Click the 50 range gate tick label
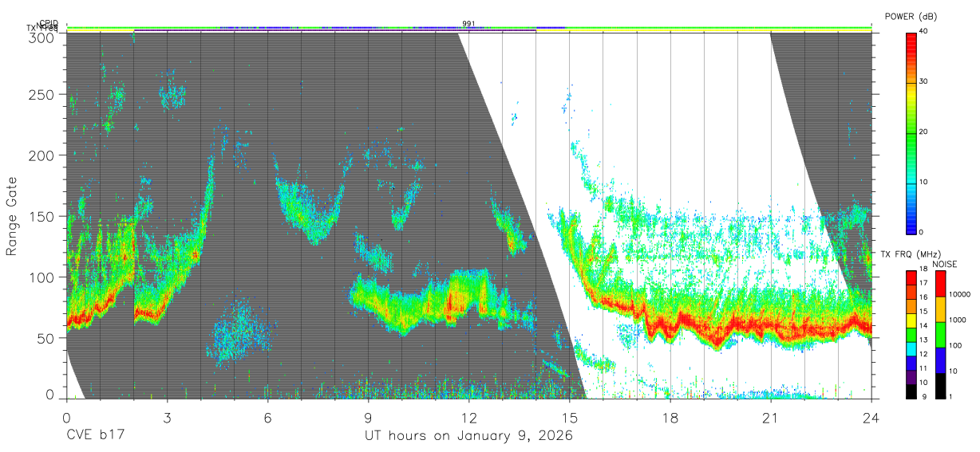Viewport: 980px width, 452px height. (x=47, y=338)
